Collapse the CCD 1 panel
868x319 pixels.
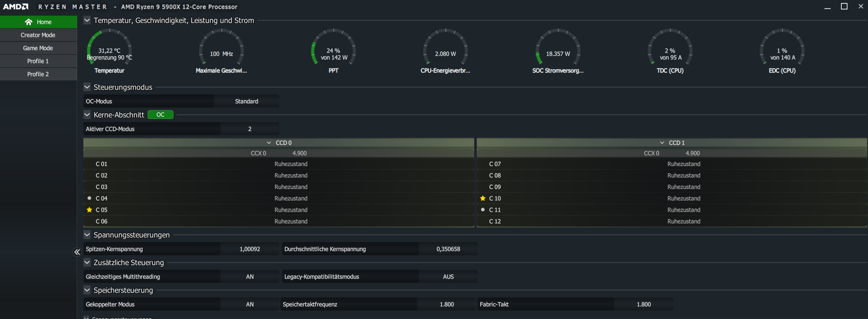point(662,143)
